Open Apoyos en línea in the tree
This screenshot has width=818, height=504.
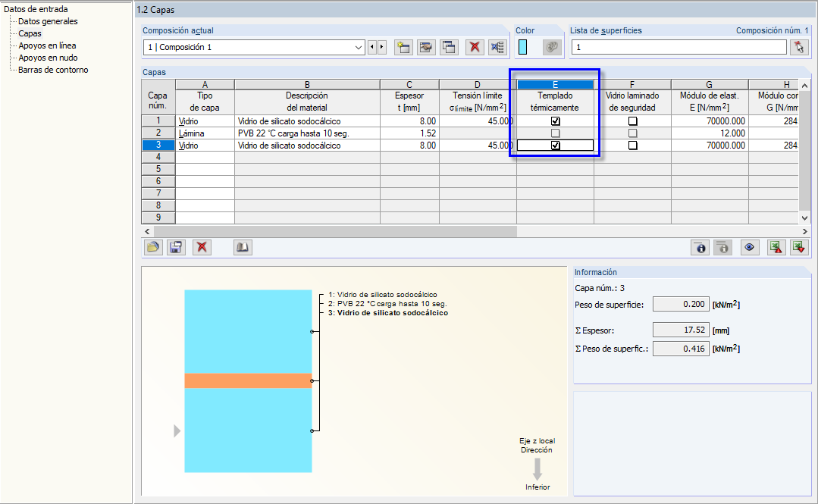[x=48, y=45]
